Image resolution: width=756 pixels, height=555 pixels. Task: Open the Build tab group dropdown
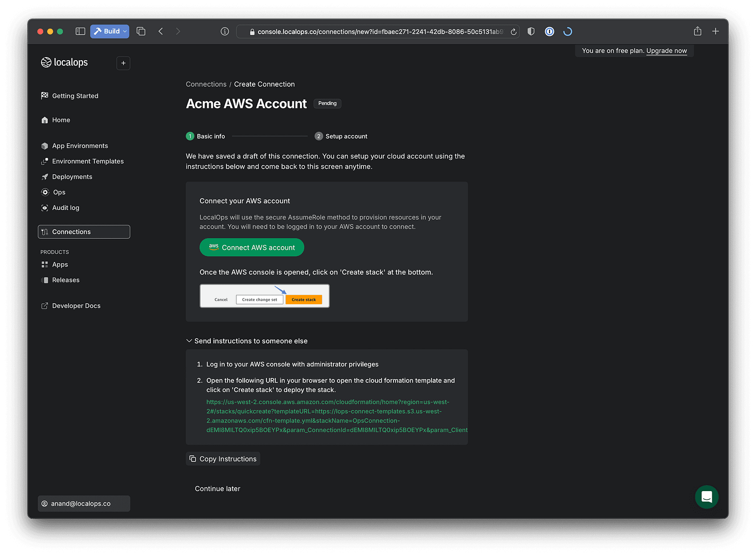(110, 31)
